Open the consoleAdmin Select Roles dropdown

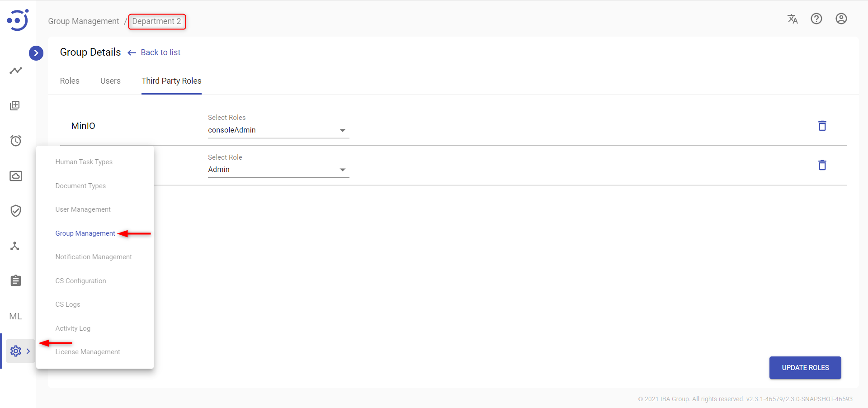pyautogui.click(x=278, y=130)
